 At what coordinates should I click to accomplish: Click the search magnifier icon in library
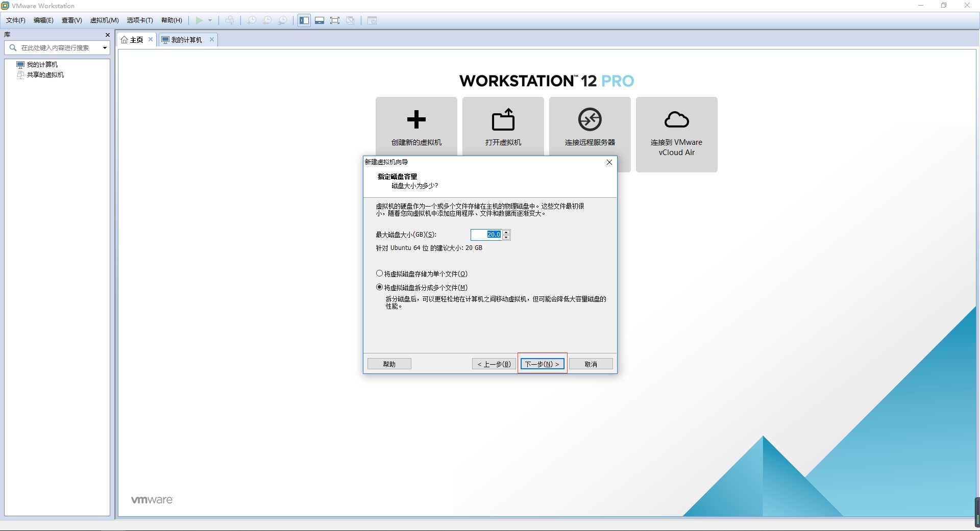13,47
